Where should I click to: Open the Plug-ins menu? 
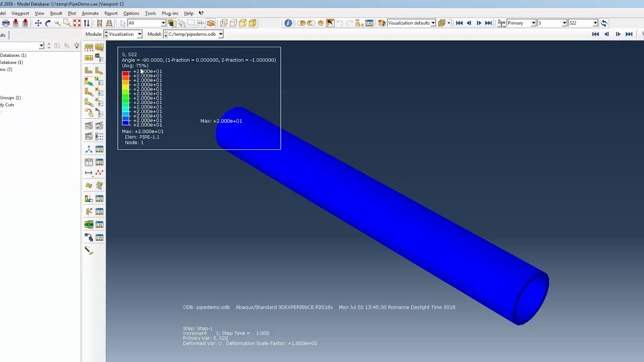click(170, 13)
